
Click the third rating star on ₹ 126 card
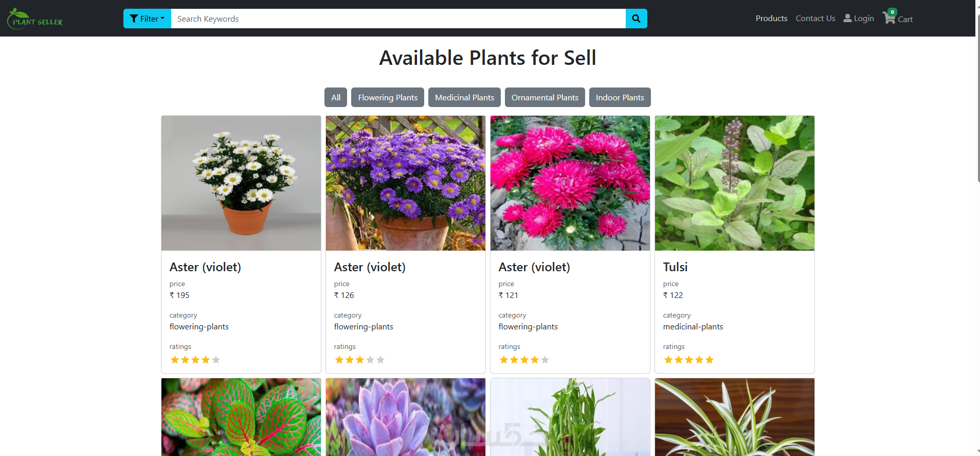pyautogui.click(x=360, y=360)
